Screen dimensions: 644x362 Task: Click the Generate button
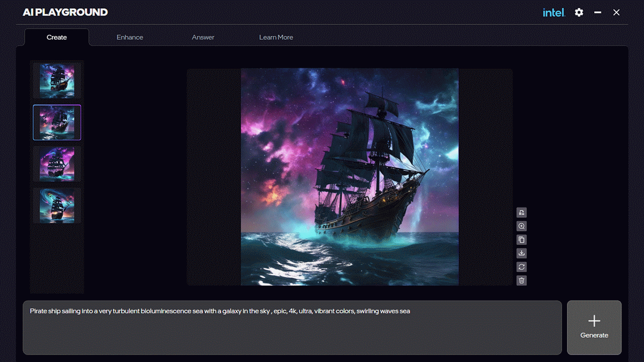click(x=594, y=328)
